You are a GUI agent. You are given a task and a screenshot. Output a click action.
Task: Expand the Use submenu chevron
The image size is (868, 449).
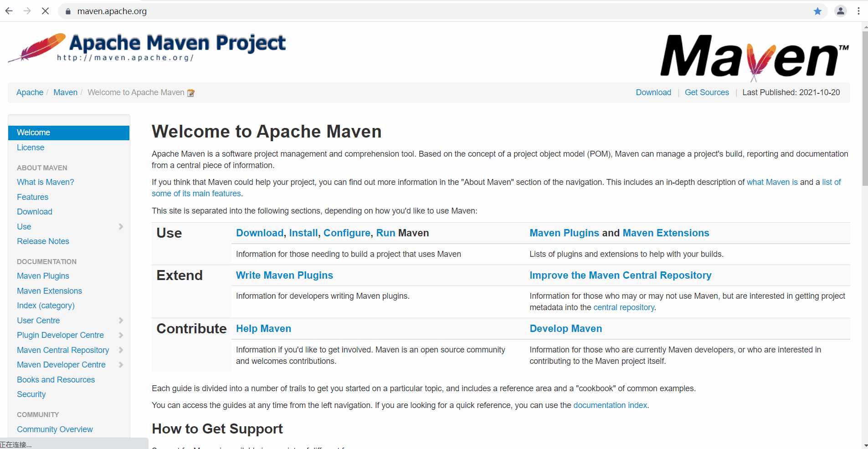[x=121, y=226]
